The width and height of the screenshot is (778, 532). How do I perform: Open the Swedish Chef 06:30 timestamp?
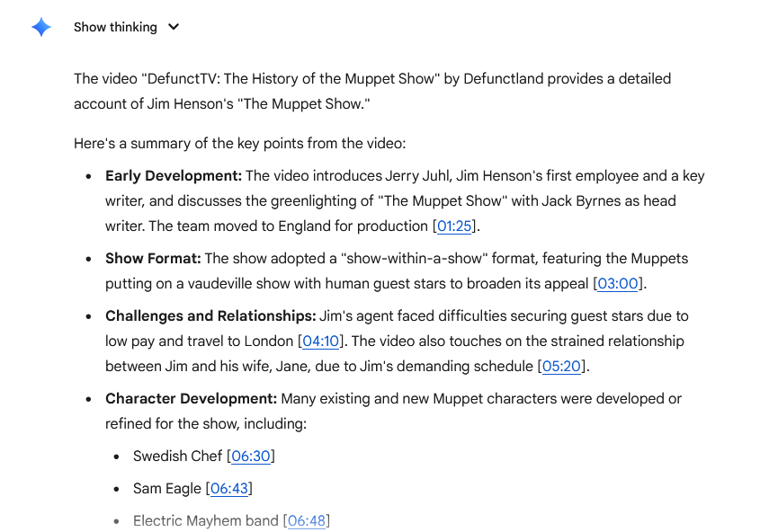tap(251, 457)
